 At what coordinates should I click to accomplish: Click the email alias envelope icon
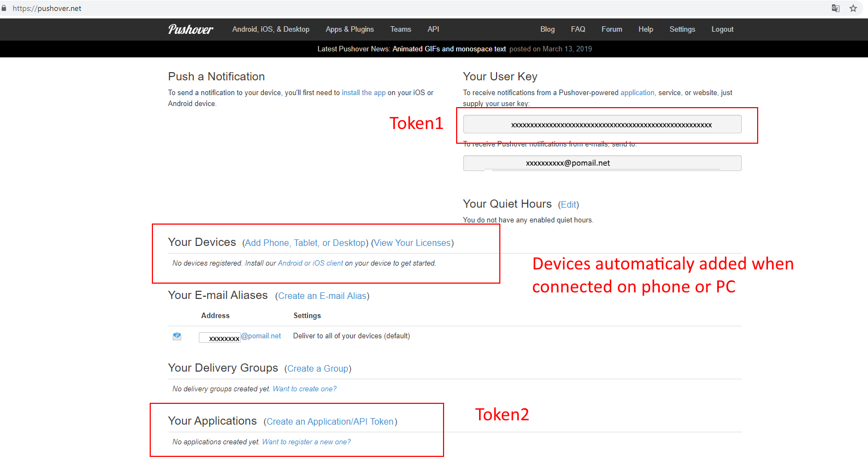(177, 336)
